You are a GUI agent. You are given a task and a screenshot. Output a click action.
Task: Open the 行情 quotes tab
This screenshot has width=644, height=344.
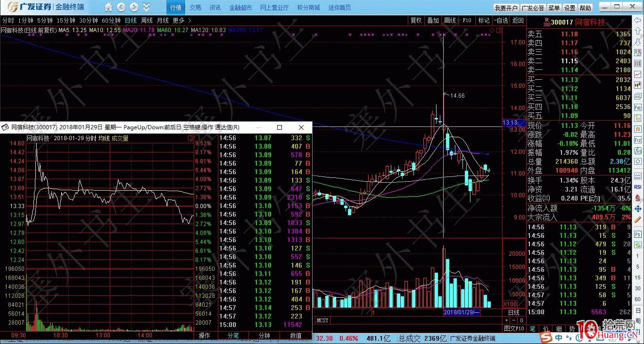176,8
